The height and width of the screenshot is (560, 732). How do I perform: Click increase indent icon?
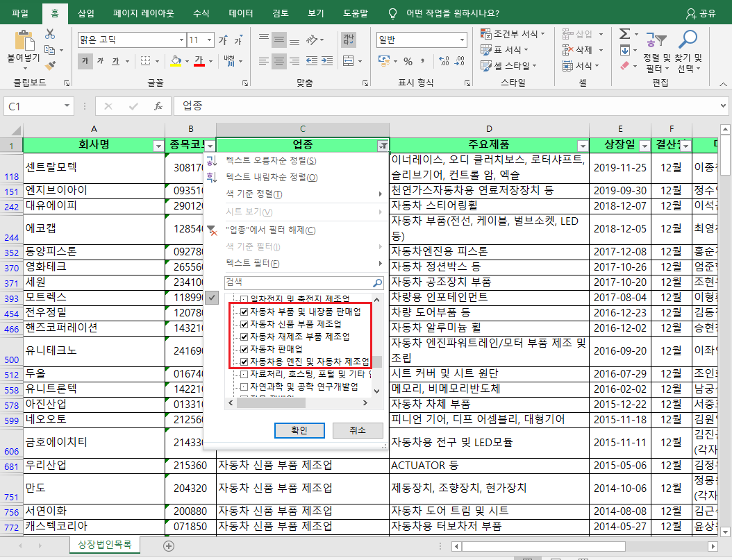(x=327, y=61)
